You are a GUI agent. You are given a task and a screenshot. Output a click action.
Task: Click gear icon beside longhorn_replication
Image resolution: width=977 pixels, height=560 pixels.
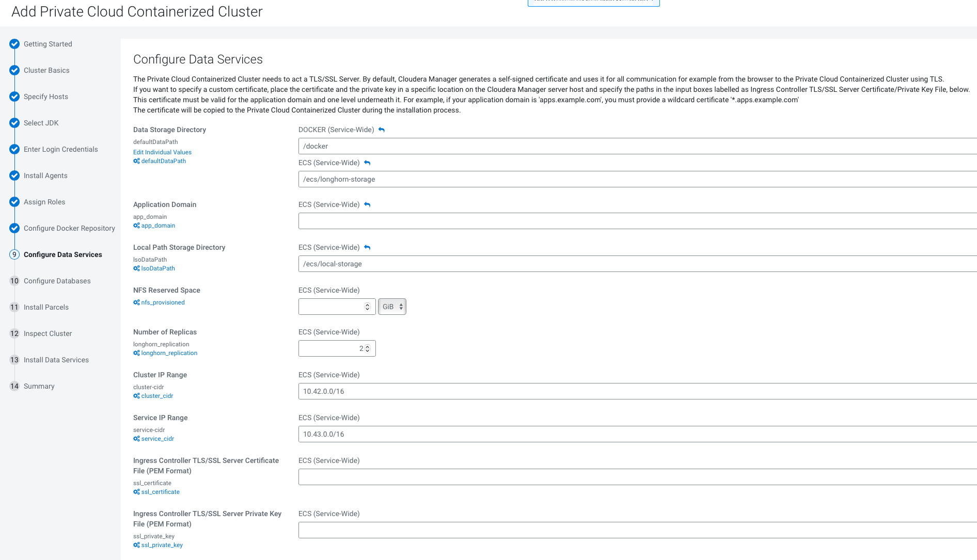click(x=136, y=353)
